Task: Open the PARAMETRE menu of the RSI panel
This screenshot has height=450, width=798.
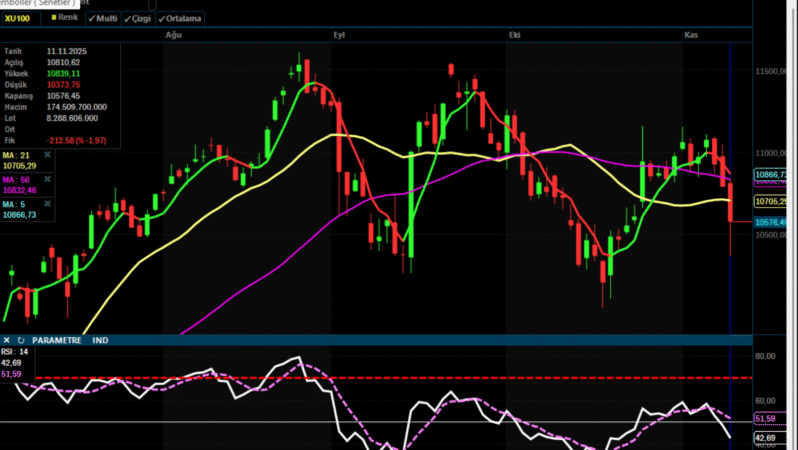Action: (x=57, y=341)
